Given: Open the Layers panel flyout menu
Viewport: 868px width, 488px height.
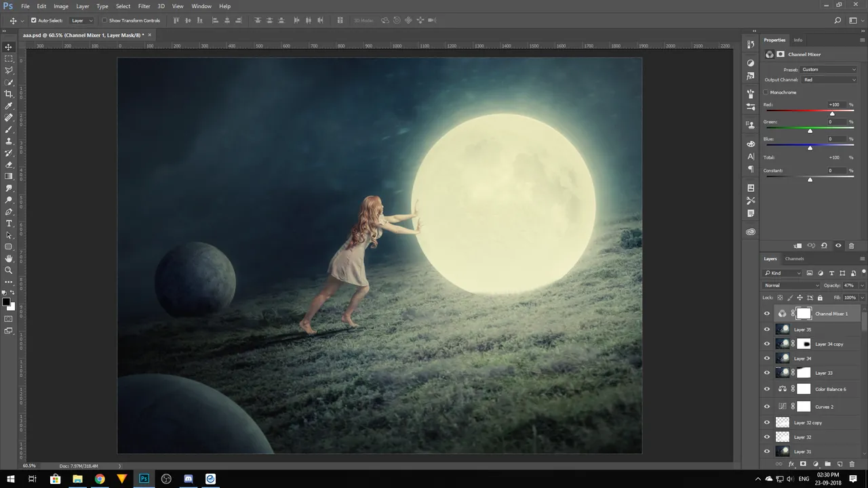Looking at the screenshot, I should point(862,259).
